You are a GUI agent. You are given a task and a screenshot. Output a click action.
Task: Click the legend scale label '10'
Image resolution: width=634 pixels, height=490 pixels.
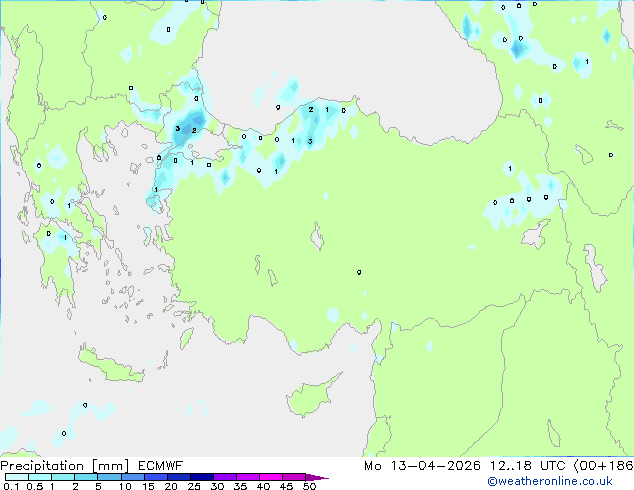coord(125,486)
